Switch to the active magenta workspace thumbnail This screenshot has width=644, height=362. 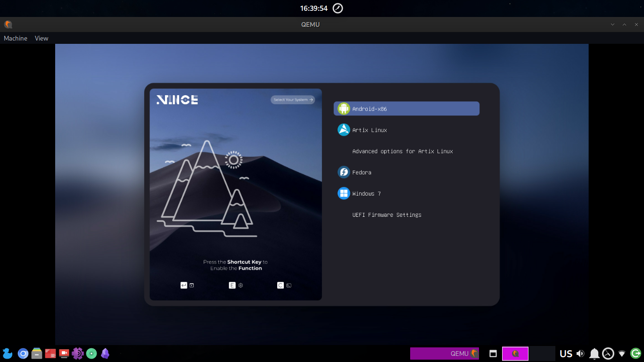pyautogui.click(x=515, y=354)
